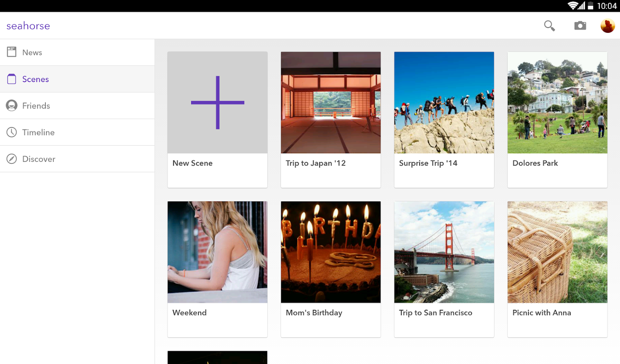This screenshot has width=620, height=364.
Task: Tap the camera icon in header
Action: pos(580,26)
